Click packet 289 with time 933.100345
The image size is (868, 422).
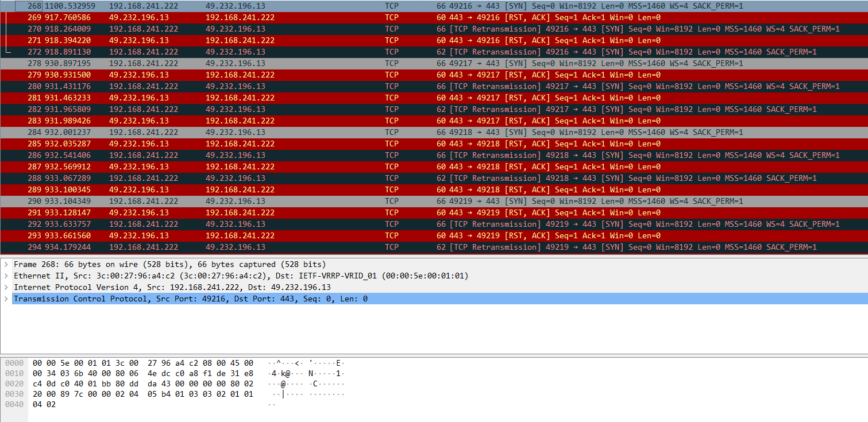click(x=434, y=189)
